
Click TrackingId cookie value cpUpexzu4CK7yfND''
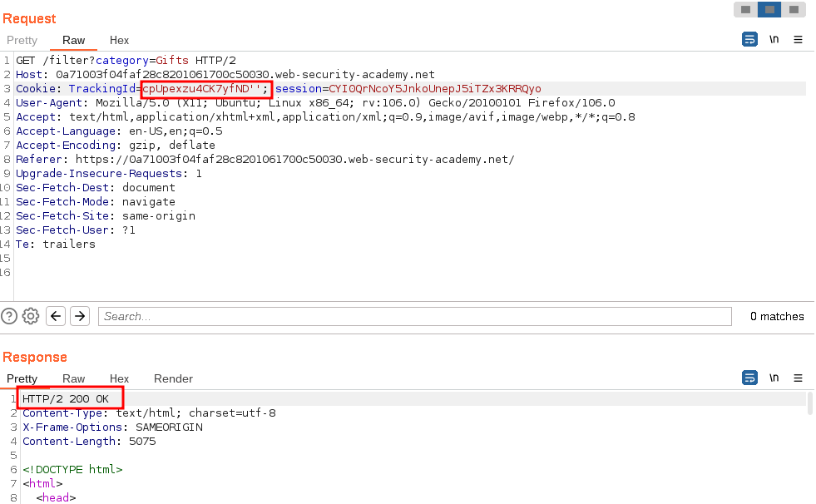tap(201, 89)
